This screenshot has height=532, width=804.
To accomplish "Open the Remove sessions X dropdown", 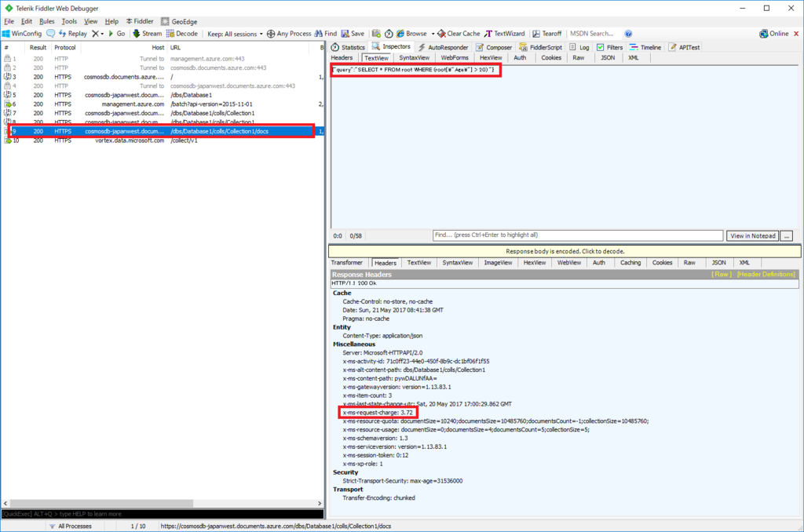I will coord(97,34).
